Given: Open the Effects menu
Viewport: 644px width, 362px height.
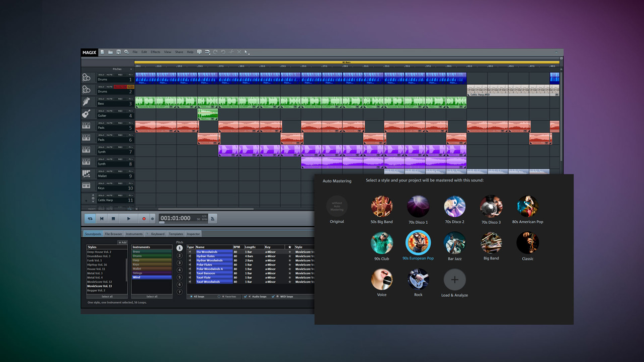Looking at the screenshot, I should tap(155, 52).
